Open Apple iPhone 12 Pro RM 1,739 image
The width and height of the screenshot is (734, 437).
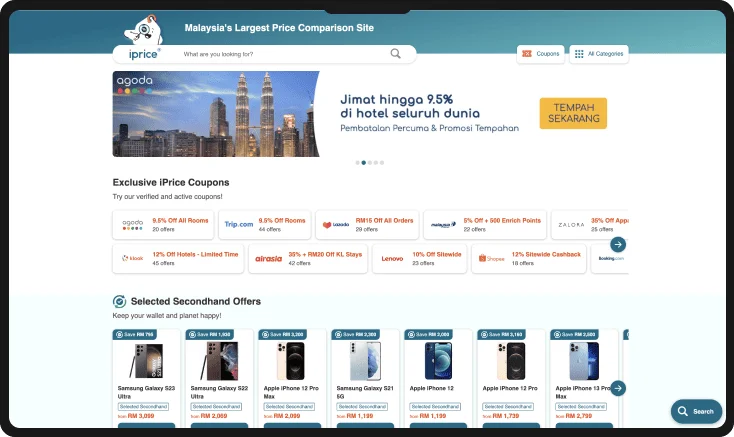(511, 361)
